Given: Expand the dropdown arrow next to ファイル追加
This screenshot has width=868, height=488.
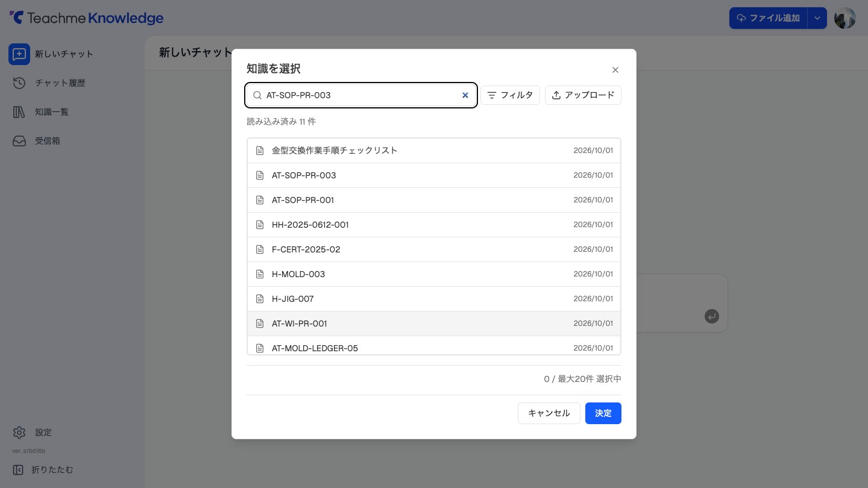Looking at the screenshot, I should coord(817,18).
